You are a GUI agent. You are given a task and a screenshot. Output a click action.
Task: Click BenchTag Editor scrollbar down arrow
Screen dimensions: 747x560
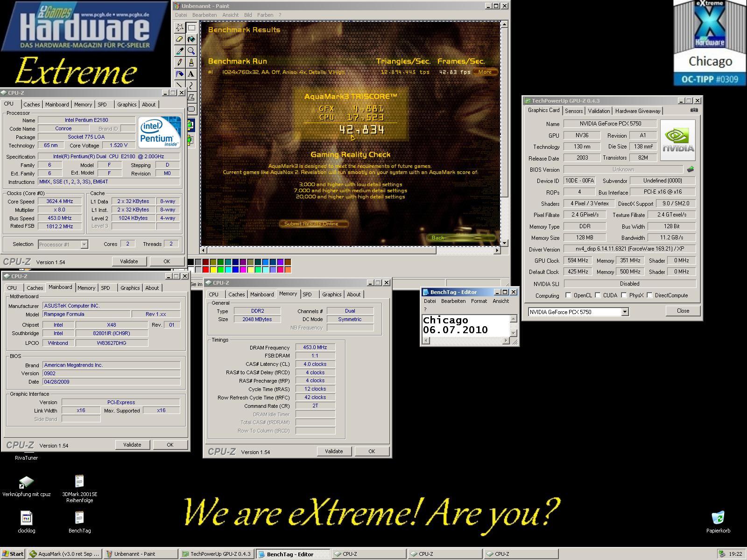tap(513, 333)
